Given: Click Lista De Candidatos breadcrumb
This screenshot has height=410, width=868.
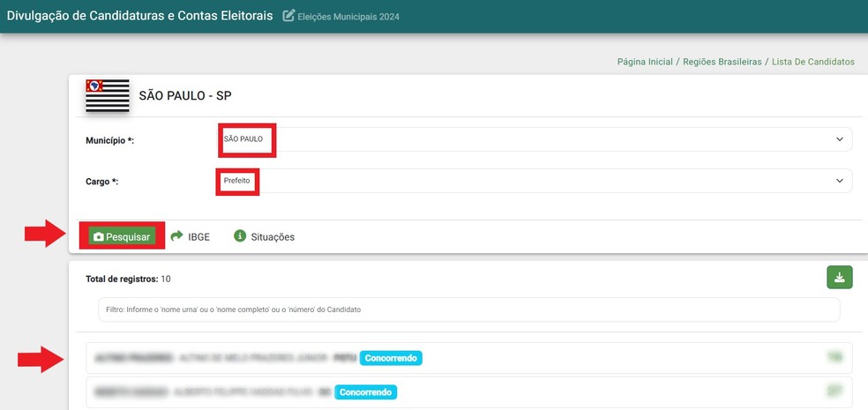Looking at the screenshot, I should (x=813, y=62).
